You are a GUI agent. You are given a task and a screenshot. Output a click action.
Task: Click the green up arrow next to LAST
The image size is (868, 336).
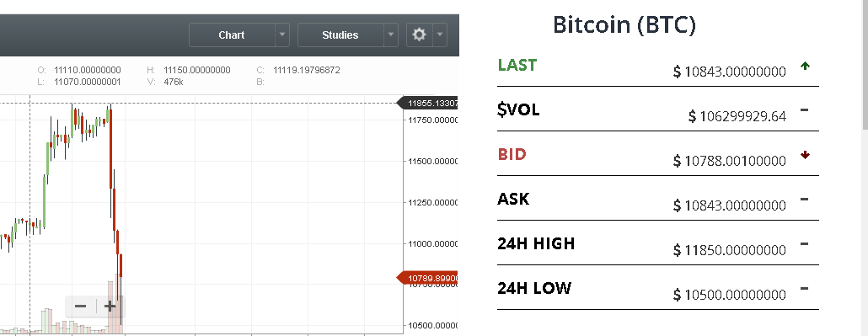point(805,67)
